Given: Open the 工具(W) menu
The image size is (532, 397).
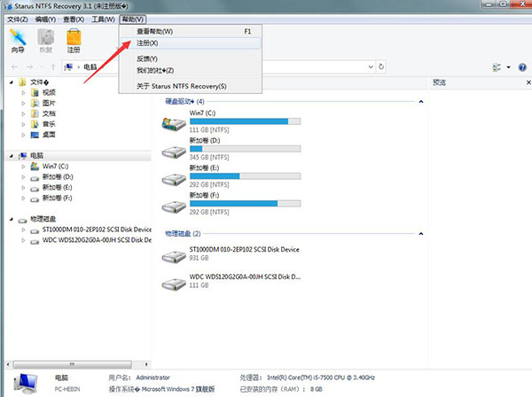Looking at the screenshot, I should 103,19.
